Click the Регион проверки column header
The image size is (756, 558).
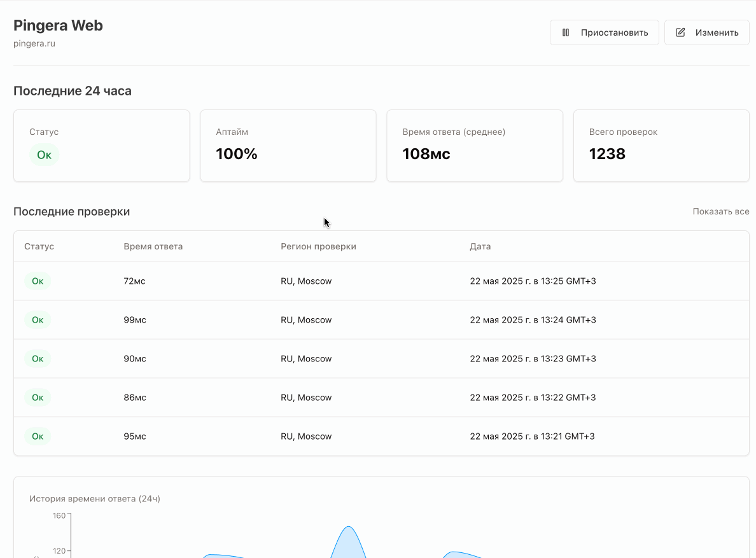[318, 246]
